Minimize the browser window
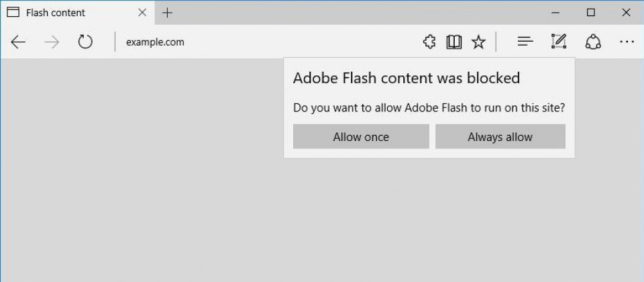Image resolution: width=644 pixels, height=282 pixels. (555, 13)
